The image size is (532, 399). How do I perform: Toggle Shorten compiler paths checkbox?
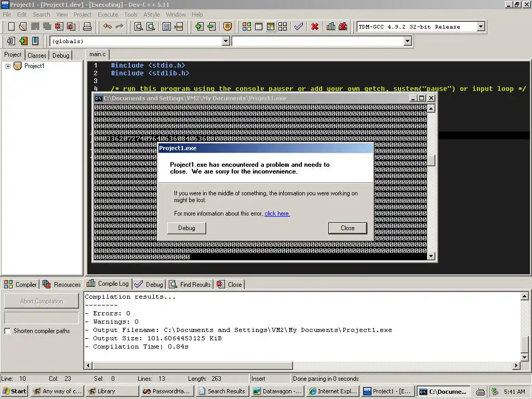(x=7, y=331)
